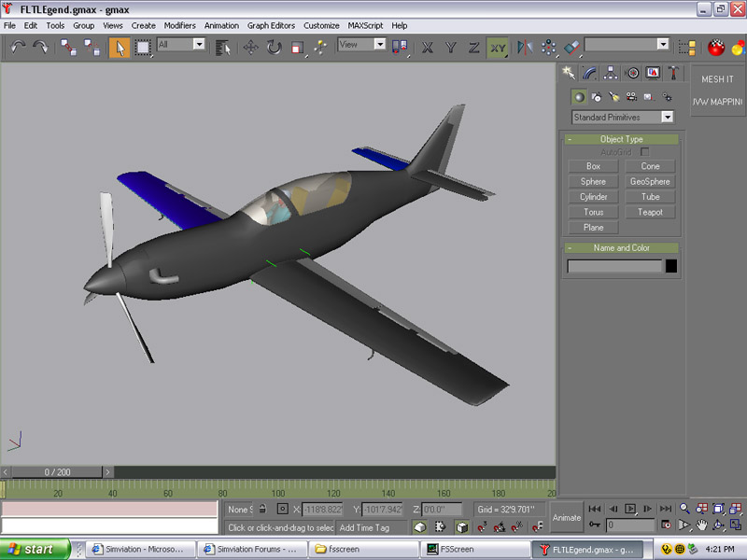Switch to the Utilities hammer tab
This screenshot has height=560, width=747.
point(673,73)
